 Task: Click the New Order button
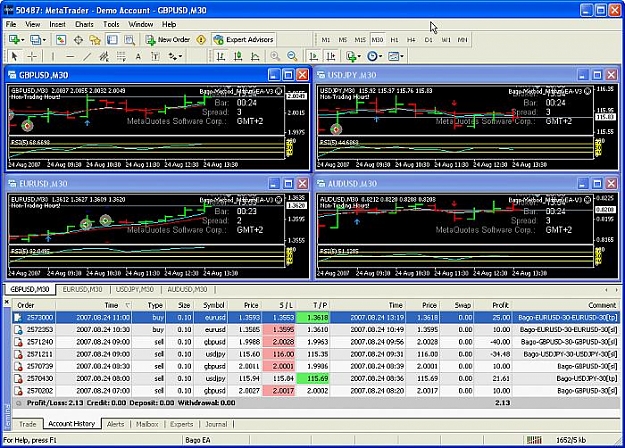pyautogui.click(x=168, y=39)
